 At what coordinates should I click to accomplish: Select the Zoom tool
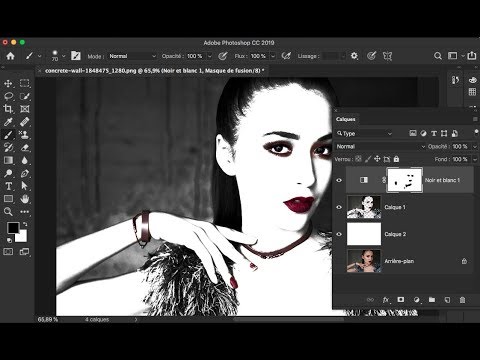pyautogui.click(x=8, y=212)
